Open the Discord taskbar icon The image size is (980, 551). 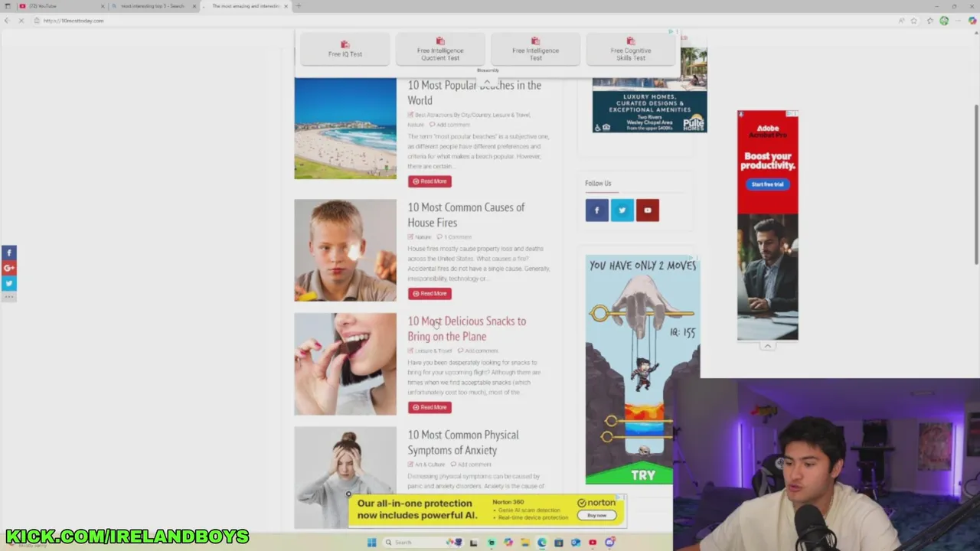click(x=609, y=543)
